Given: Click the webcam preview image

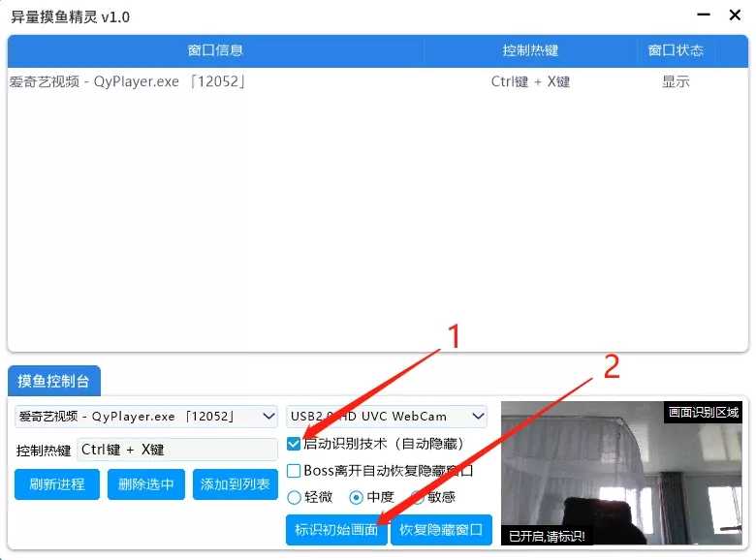Looking at the screenshot, I should coord(620,473).
